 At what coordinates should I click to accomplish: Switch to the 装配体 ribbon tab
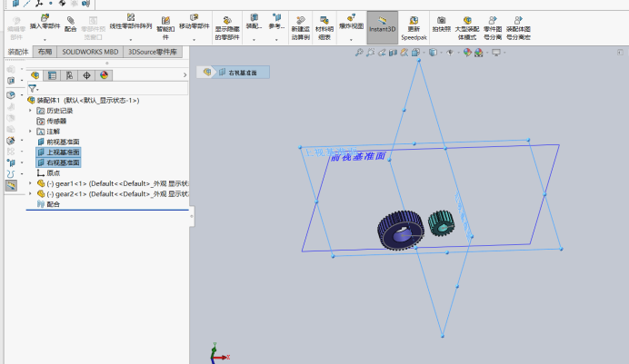tap(18, 52)
